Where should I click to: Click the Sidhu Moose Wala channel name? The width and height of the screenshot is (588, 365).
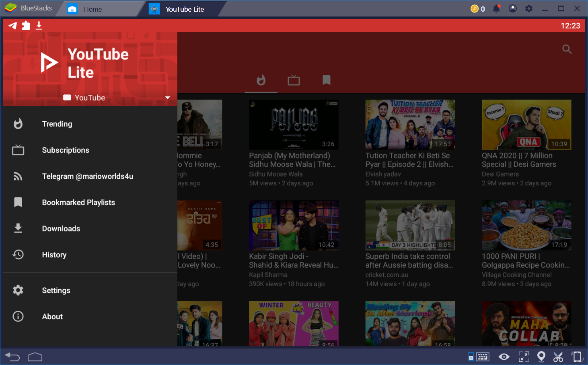coord(276,174)
